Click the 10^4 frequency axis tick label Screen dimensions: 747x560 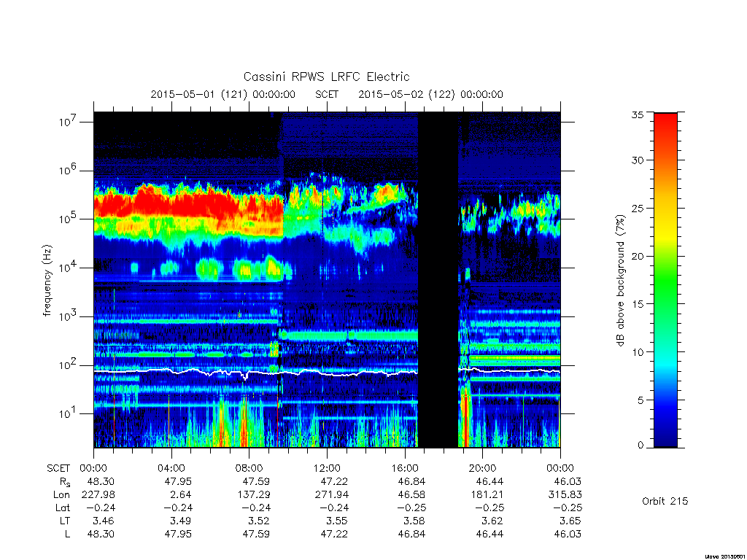(68, 268)
